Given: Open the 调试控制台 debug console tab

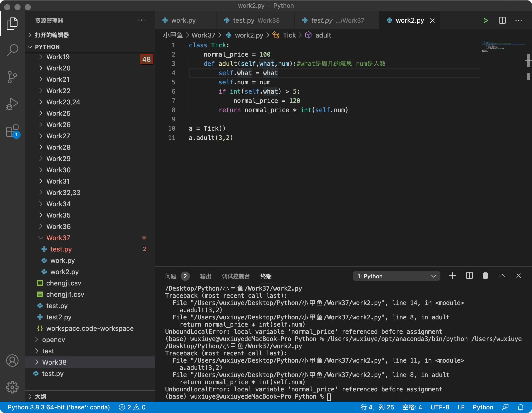Looking at the screenshot, I should click(236, 276).
